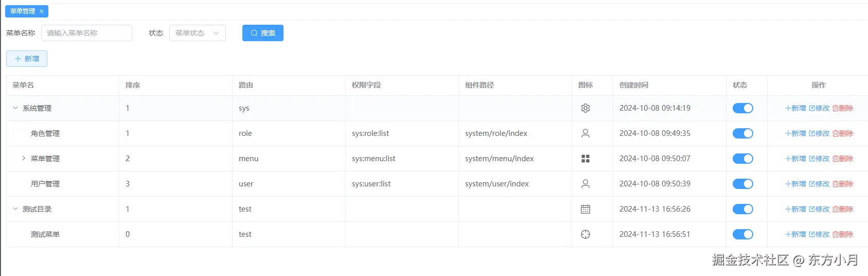Screen dimensions: 868x276
Task: Click 新增 link in 菜单管理 row
Action: (x=795, y=159)
